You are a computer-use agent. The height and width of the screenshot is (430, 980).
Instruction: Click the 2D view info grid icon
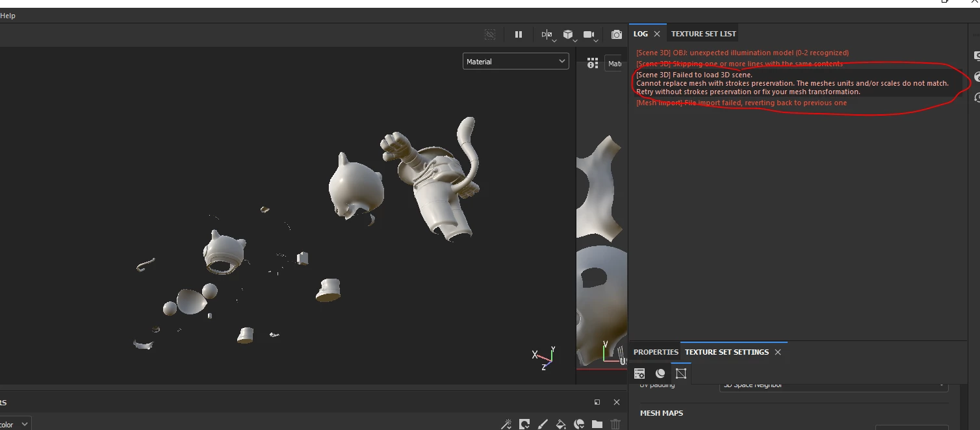(x=593, y=63)
